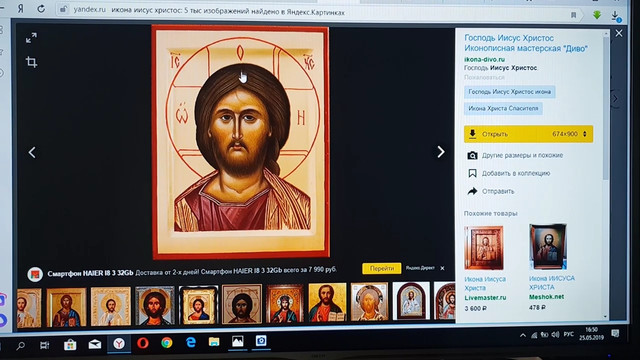Open the Икона ИИСУСА ХРИСТА product title
This screenshot has height=360, width=640.
pos(551,283)
